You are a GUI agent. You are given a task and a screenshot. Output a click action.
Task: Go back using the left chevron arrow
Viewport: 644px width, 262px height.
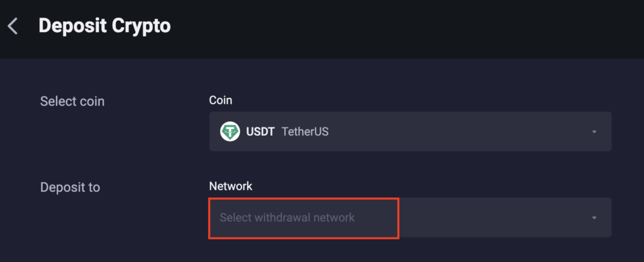(x=13, y=26)
